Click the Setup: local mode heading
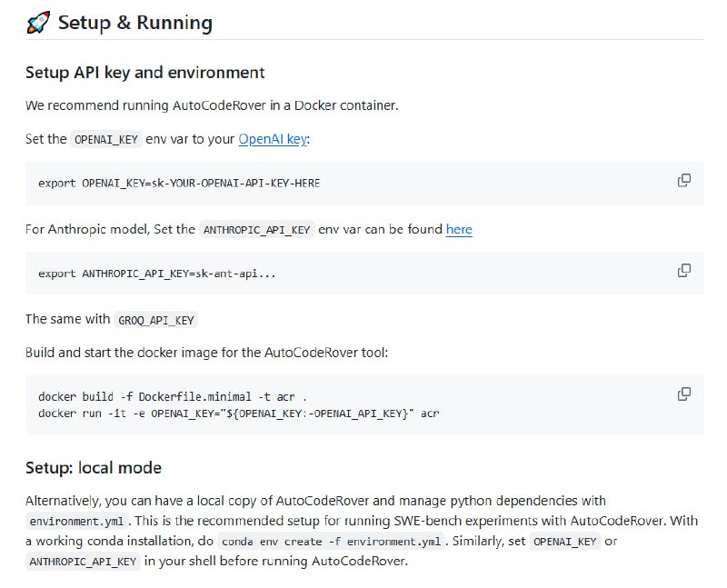 tap(94, 468)
